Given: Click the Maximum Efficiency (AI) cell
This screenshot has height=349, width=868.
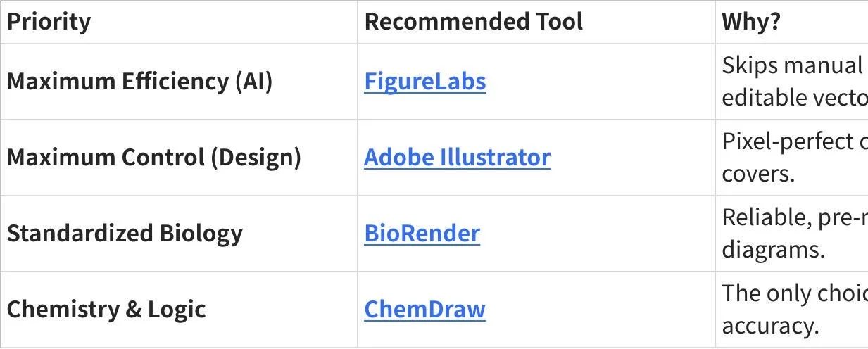Looking at the screenshot, I should tap(139, 82).
